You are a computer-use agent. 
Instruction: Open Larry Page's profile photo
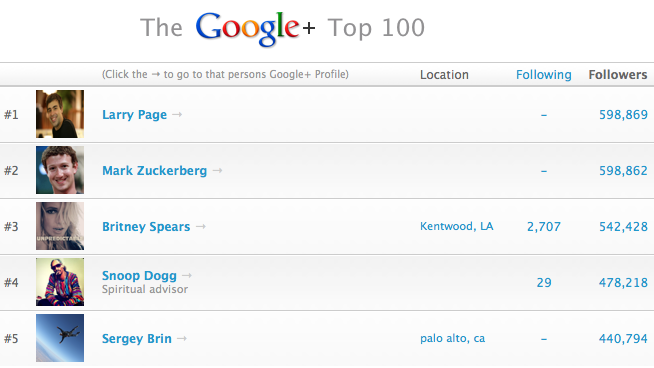tap(60, 114)
